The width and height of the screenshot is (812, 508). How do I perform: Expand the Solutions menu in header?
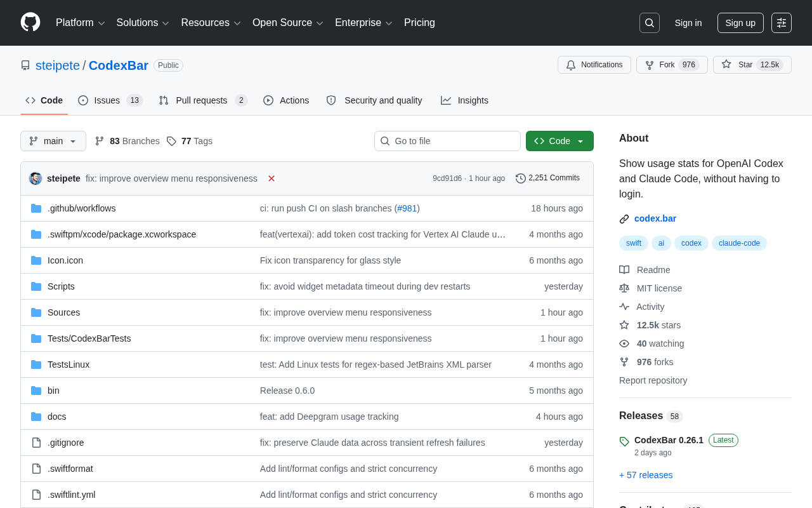[x=143, y=23]
